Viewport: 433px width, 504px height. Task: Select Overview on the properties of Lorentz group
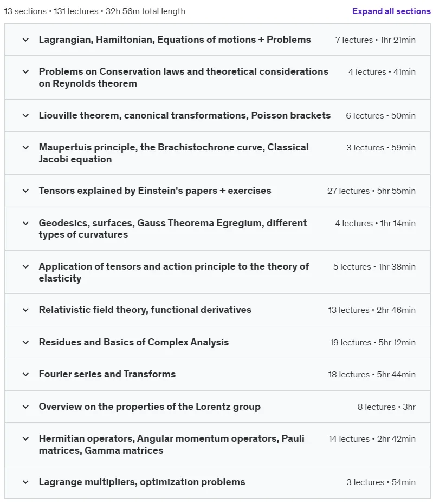tap(150, 407)
